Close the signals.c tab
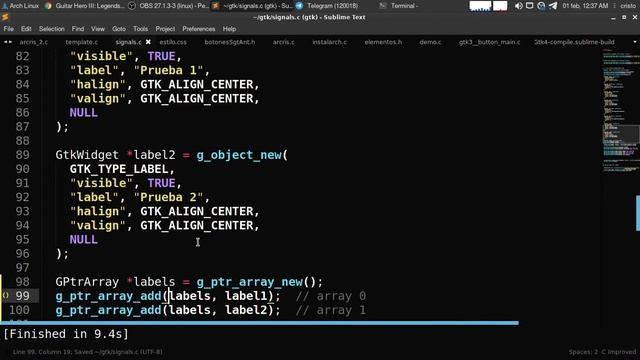Viewport: 640px width, 360px height. 148,42
